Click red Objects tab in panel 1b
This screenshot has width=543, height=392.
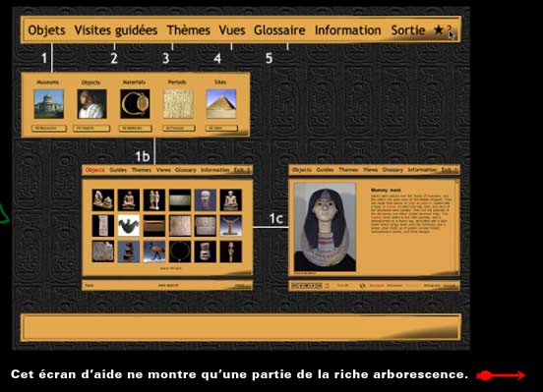[x=94, y=170]
